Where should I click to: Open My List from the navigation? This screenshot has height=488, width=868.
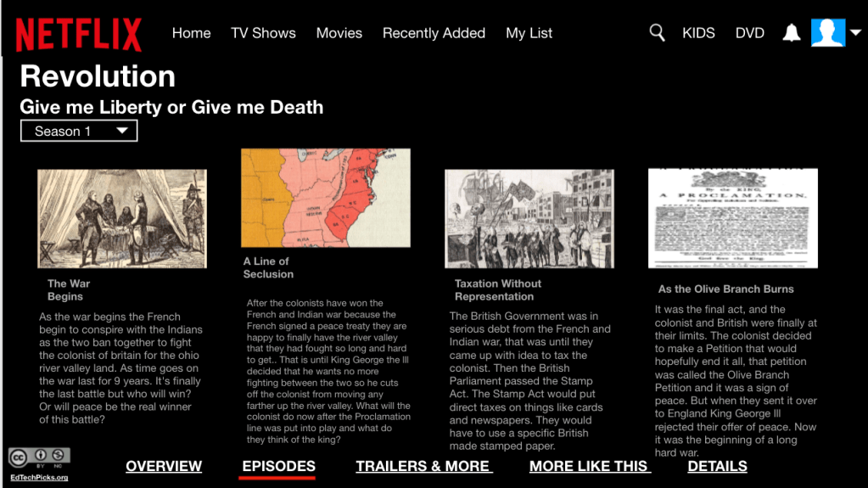point(529,33)
